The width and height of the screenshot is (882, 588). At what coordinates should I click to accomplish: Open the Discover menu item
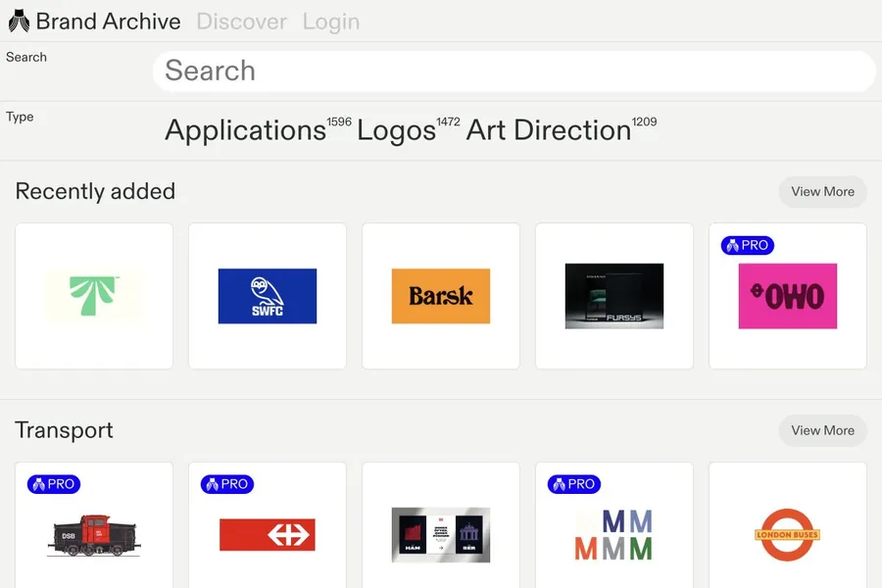pos(241,22)
